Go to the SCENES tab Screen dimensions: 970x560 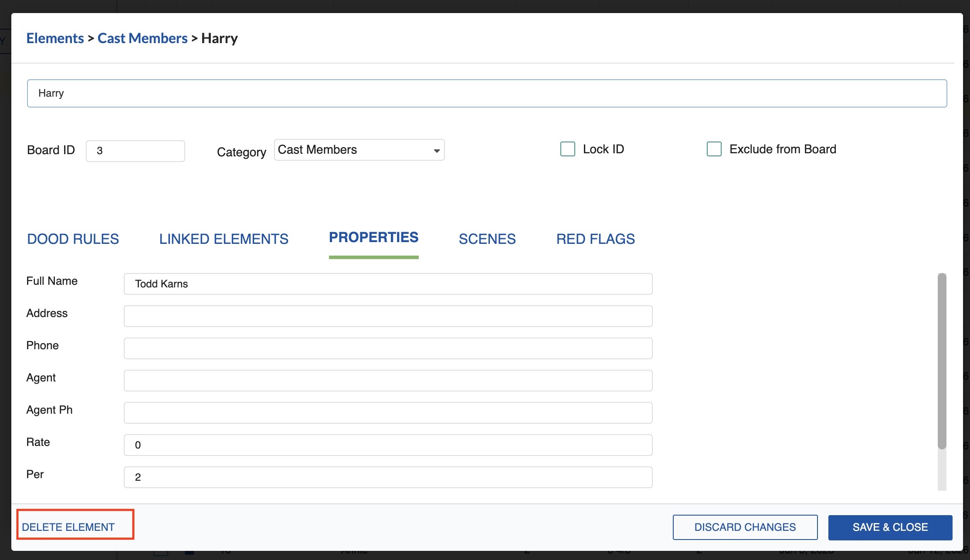(x=487, y=239)
